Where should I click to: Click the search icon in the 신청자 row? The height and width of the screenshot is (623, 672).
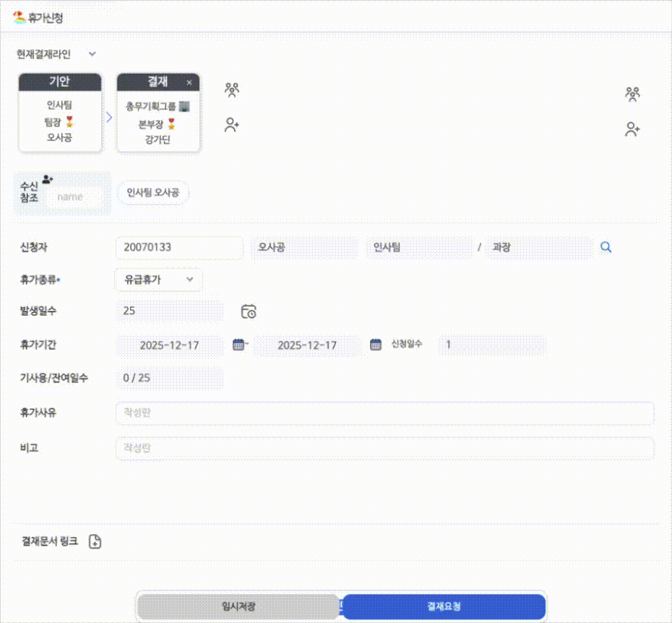[x=606, y=247]
